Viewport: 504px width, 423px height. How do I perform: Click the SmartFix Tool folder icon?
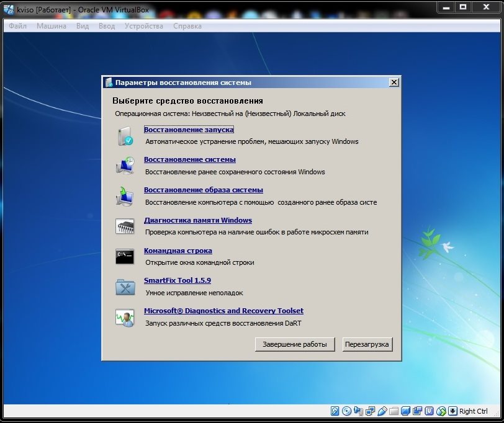click(x=124, y=287)
